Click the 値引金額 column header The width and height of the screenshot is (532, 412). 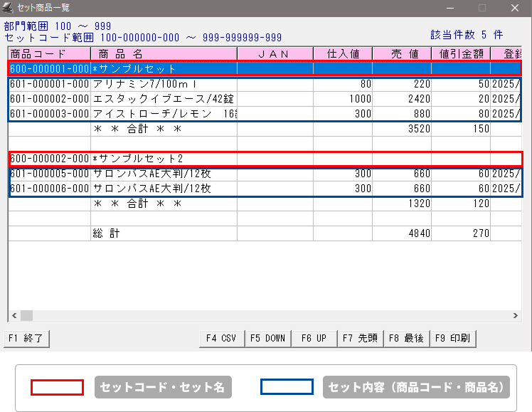(460, 53)
